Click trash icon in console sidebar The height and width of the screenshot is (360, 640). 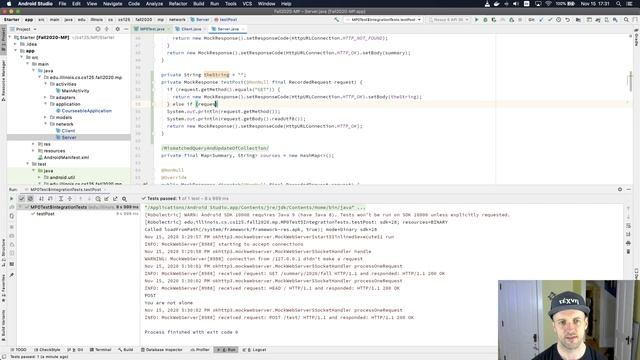[628, 251]
